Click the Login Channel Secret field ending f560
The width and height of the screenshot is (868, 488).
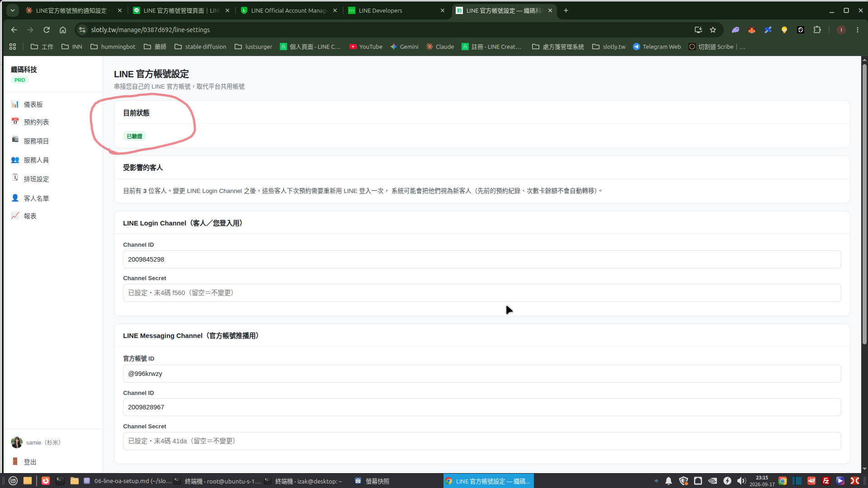(x=482, y=293)
